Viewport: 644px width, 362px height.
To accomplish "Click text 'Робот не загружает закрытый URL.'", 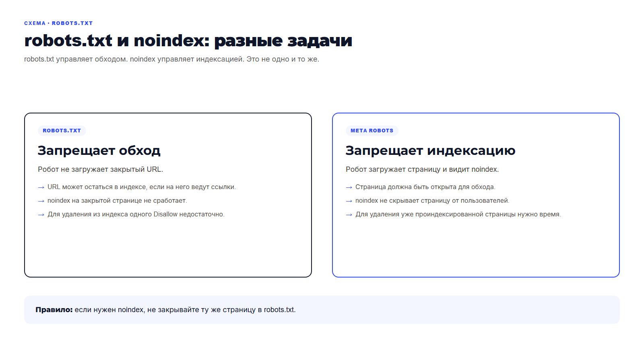I will (x=101, y=169).
